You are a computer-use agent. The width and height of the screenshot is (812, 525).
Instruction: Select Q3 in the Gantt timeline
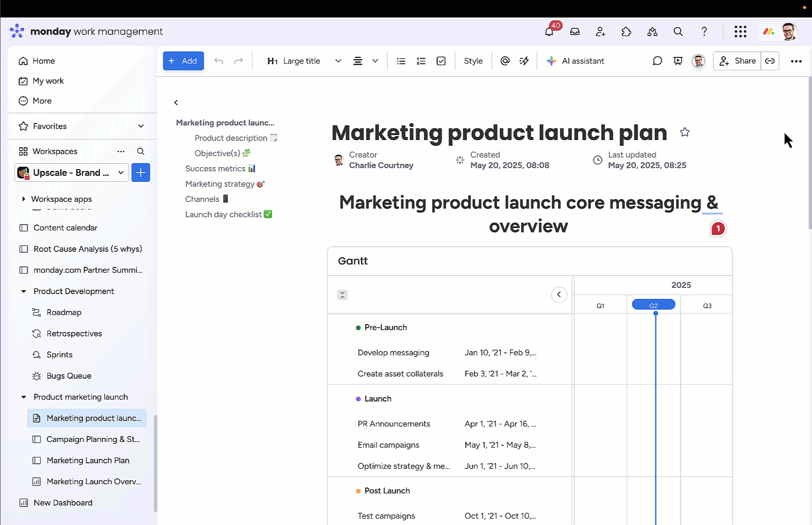pyautogui.click(x=707, y=306)
